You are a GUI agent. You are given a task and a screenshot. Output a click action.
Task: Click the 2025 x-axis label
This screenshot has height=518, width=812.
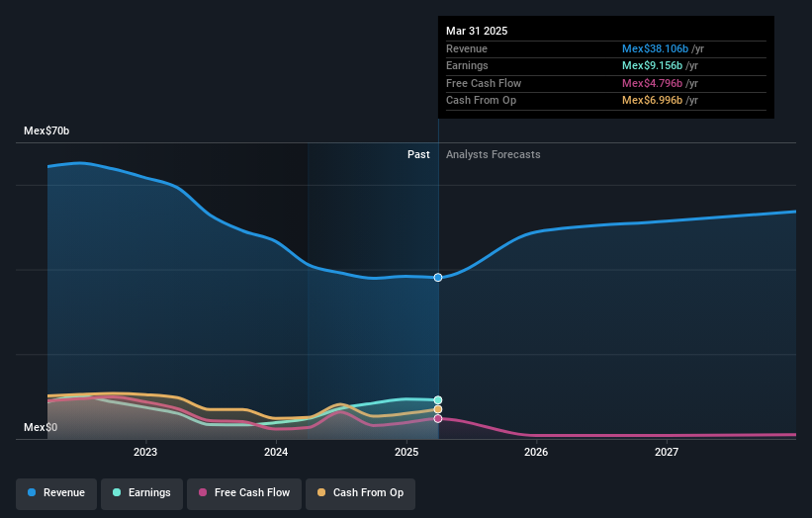pos(406,452)
